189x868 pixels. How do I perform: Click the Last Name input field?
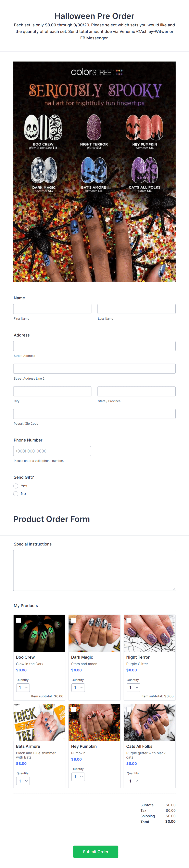[136, 309]
